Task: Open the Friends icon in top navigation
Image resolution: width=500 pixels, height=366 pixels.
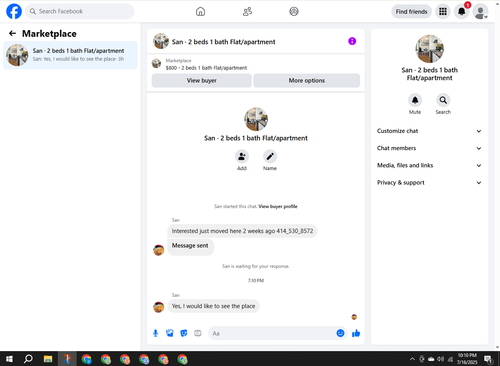Action: [x=247, y=12]
